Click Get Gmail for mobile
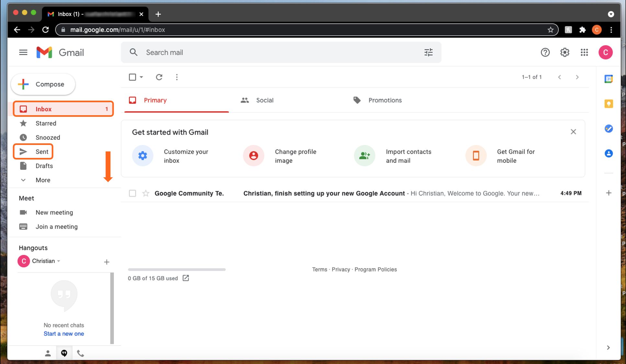This screenshot has height=364, width=626. coord(500,156)
